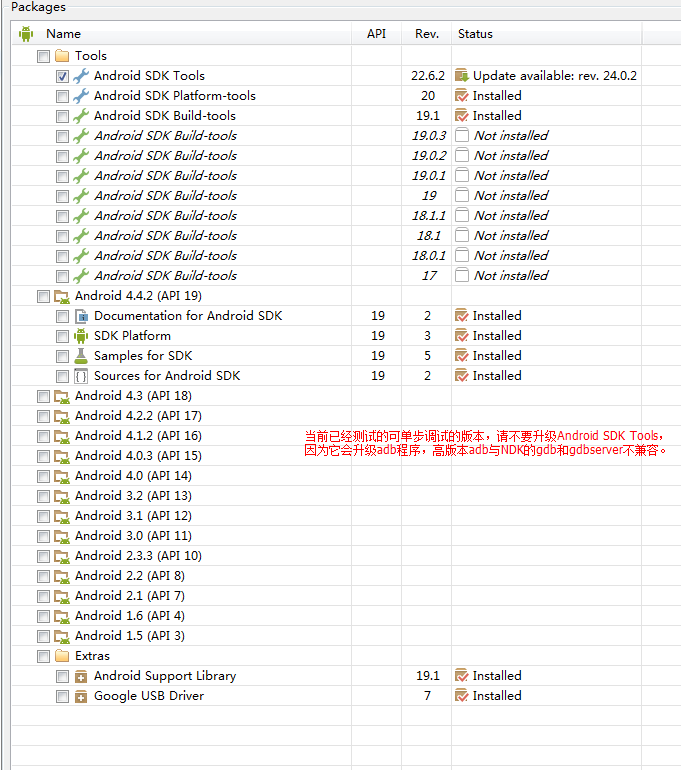The height and width of the screenshot is (770, 681).
Task: Click the Android 4.3 (API 18) folder icon
Action: [x=62, y=396]
